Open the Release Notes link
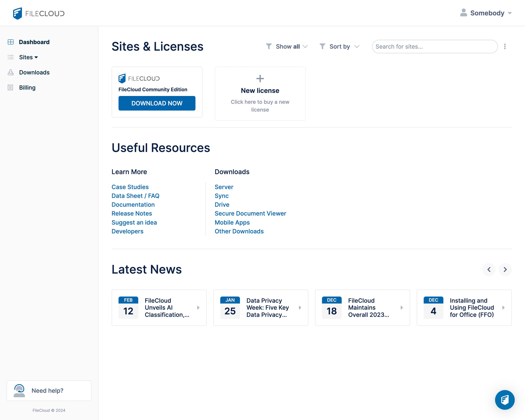The image size is (525, 420). (x=132, y=213)
